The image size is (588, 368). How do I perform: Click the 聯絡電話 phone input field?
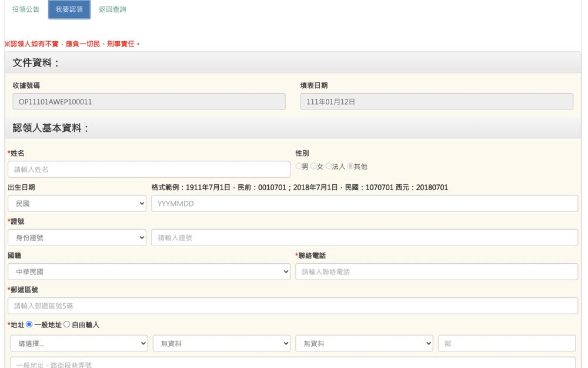click(x=436, y=272)
